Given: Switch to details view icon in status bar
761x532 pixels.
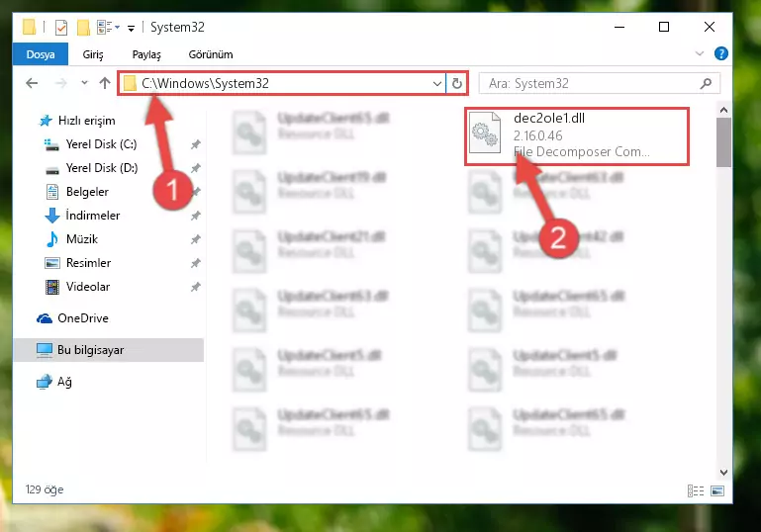Looking at the screenshot, I should click(696, 490).
